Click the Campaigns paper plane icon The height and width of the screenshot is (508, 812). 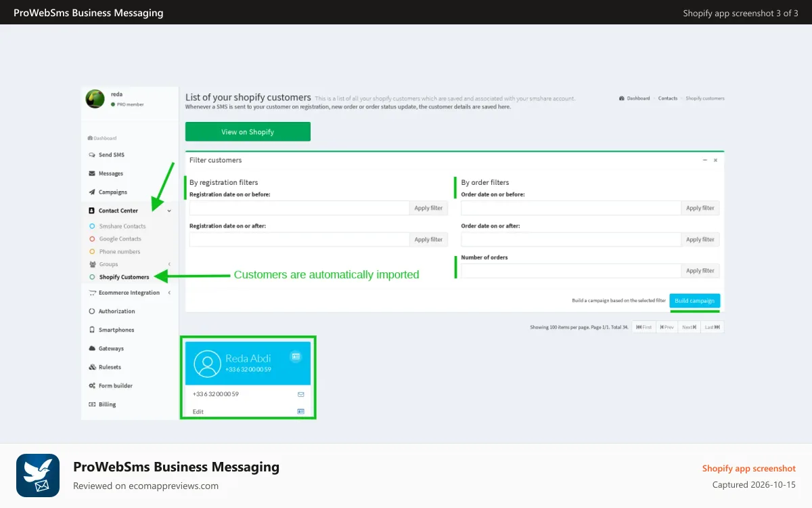click(x=92, y=192)
